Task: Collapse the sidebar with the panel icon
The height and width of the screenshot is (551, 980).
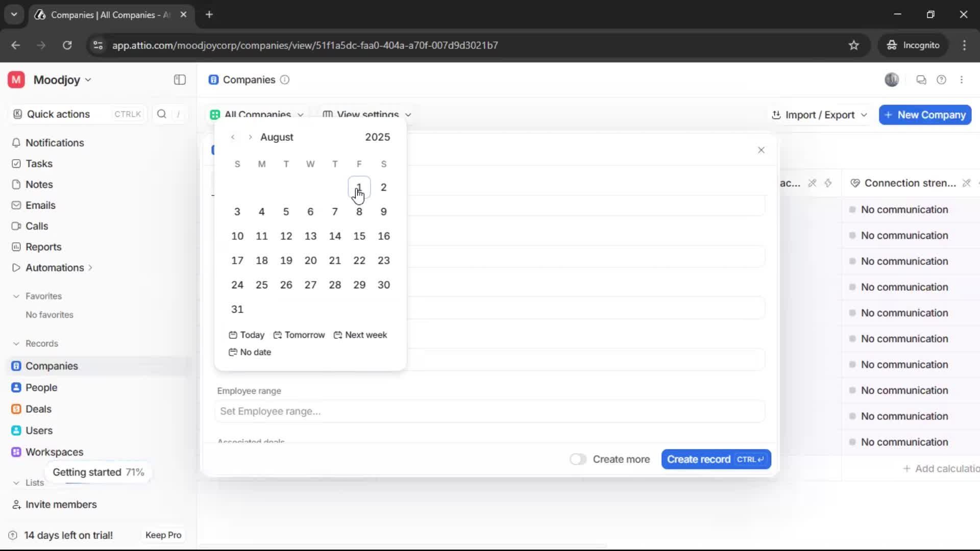Action: click(x=179, y=80)
